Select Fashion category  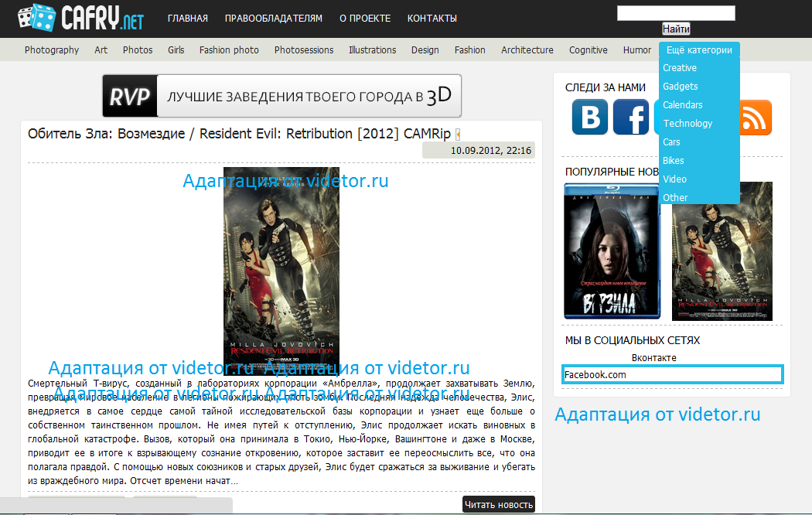coord(469,50)
